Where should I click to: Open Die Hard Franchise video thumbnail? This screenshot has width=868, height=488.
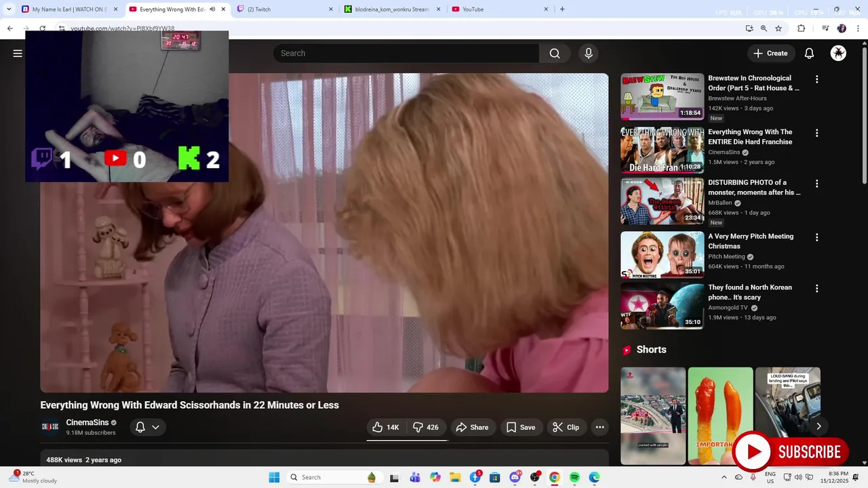click(x=663, y=150)
